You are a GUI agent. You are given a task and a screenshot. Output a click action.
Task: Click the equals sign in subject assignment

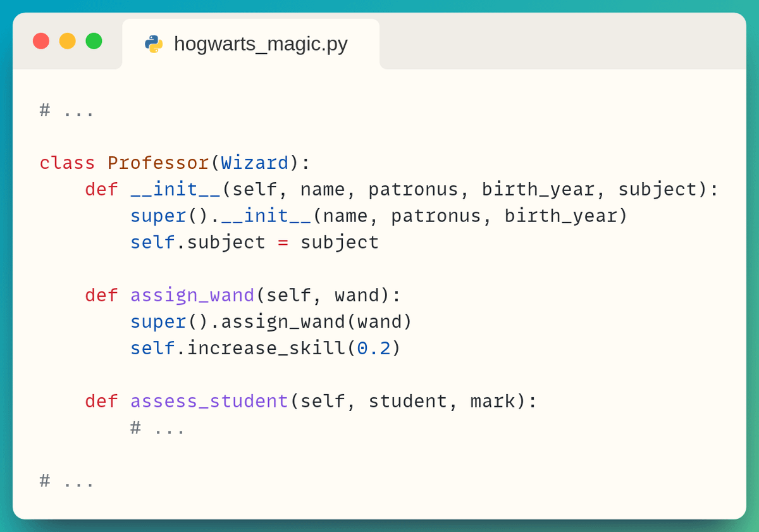[x=283, y=242]
